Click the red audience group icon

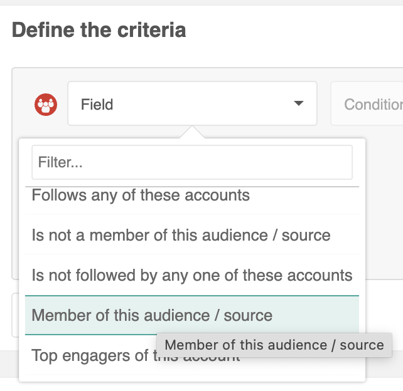coord(46,104)
